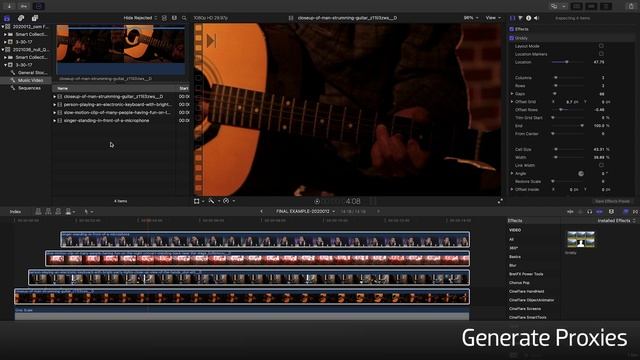This screenshot has height=360, width=640.
Task: Click the timeline headphones solo icon
Action: [589, 211]
